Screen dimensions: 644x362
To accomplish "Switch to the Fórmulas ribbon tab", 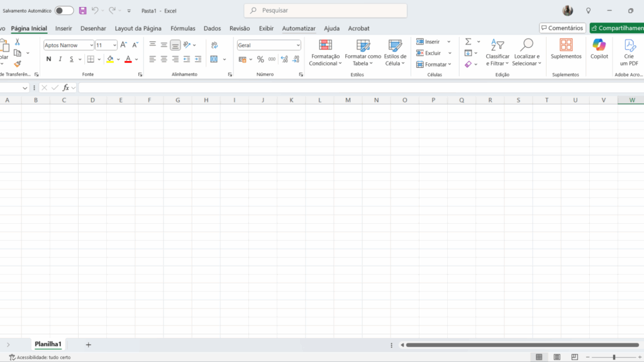I will point(183,28).
